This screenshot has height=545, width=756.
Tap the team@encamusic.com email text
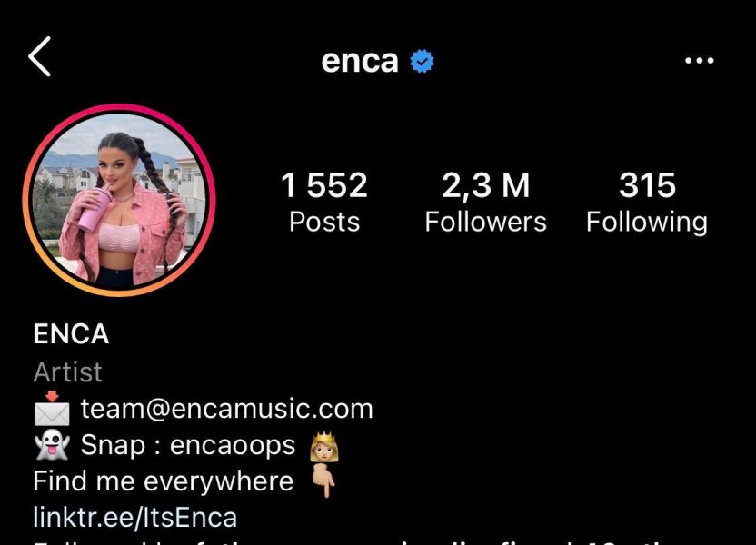226,409
